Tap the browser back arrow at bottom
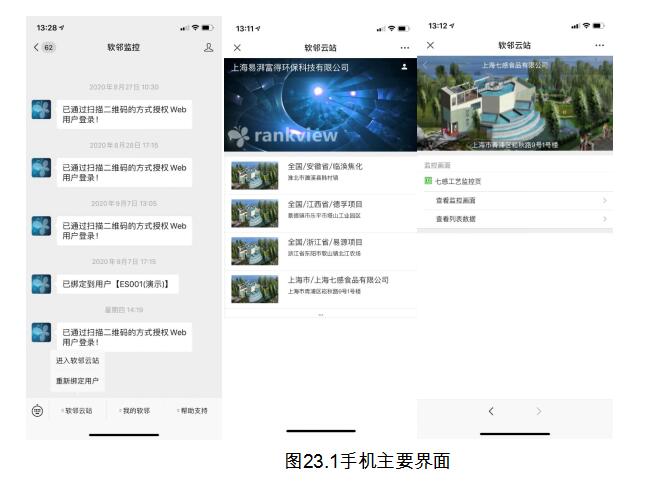This screenshot has height=485, width=656. (490, 411)
